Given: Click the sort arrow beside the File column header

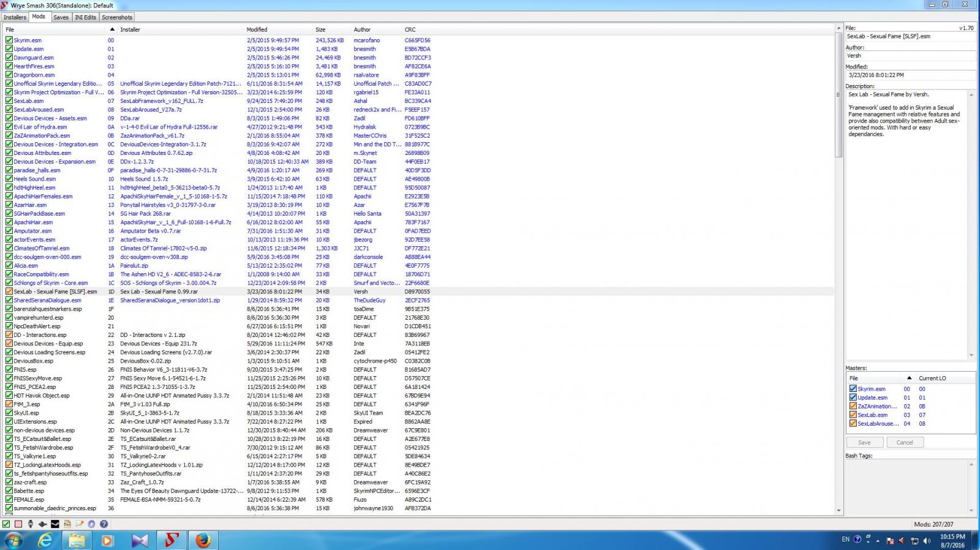Looking at the screenshot, I should (112, 29).
